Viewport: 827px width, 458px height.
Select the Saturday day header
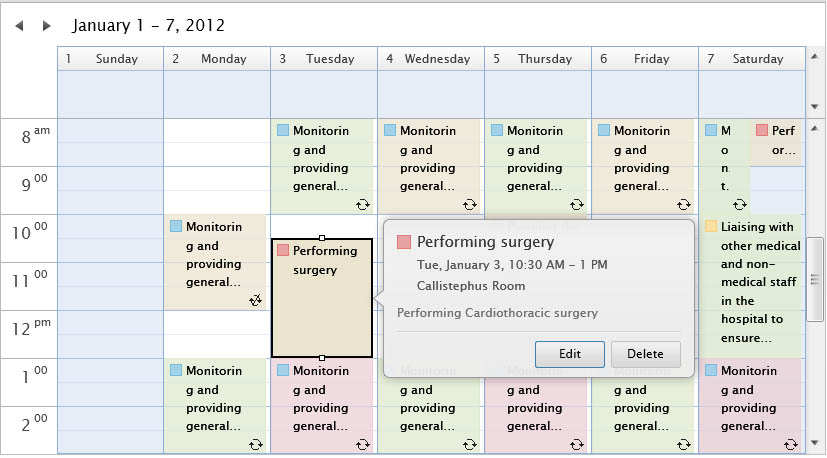point(752,59)
